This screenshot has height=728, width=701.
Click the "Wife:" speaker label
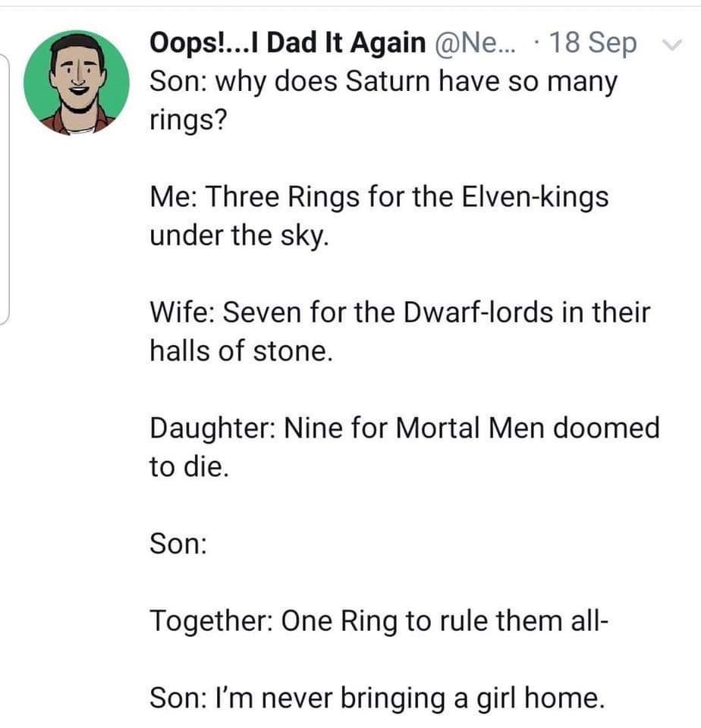(182, 313)
